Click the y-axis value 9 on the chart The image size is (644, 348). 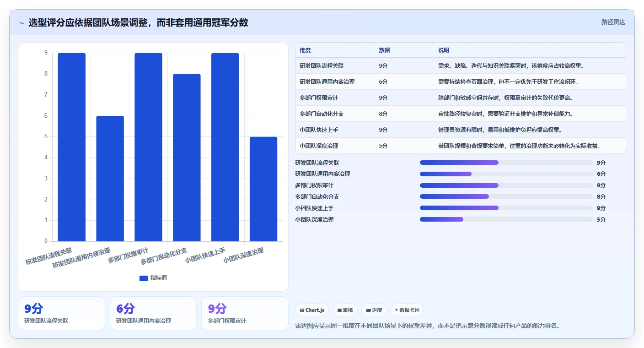tap(46, 53)
